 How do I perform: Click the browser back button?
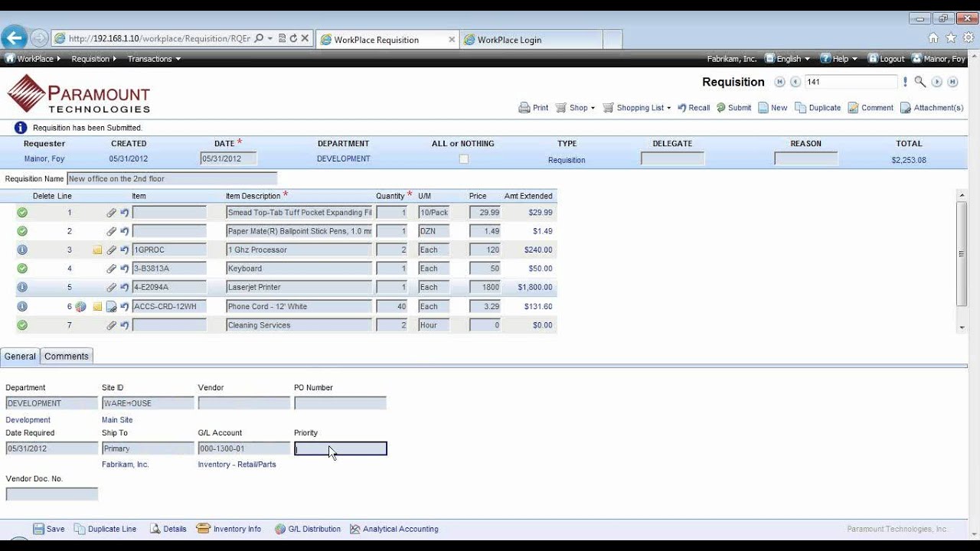click(15, 37)
